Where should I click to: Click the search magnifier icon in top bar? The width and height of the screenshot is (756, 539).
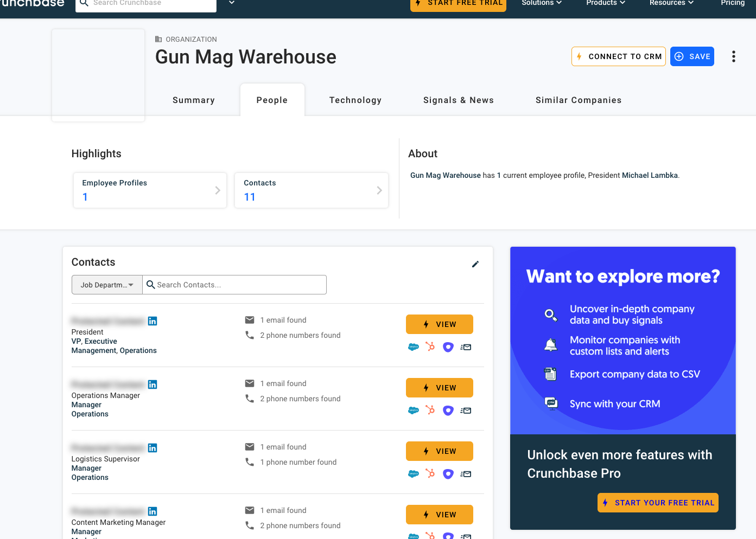pyautogui.click(x=84, y=3)
